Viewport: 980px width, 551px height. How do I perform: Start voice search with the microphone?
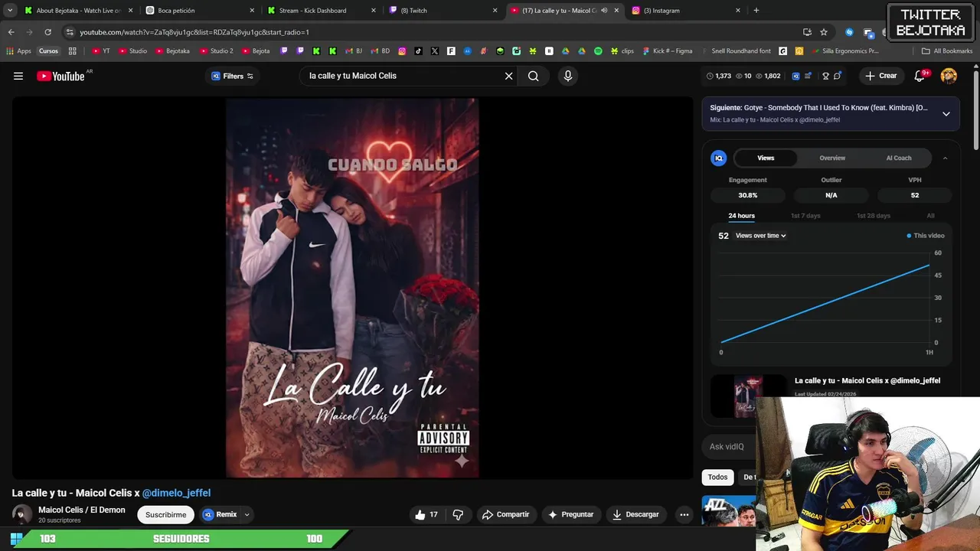coord(567,76)
